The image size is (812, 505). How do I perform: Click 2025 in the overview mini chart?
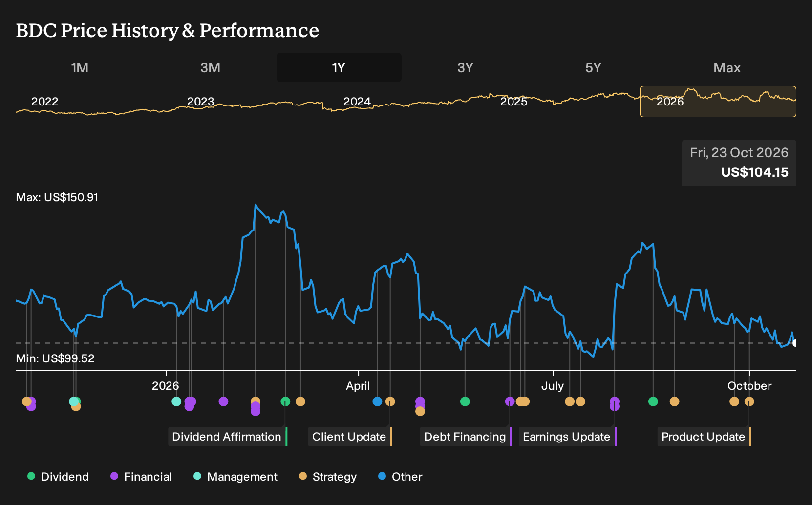[x=513, y=102]
